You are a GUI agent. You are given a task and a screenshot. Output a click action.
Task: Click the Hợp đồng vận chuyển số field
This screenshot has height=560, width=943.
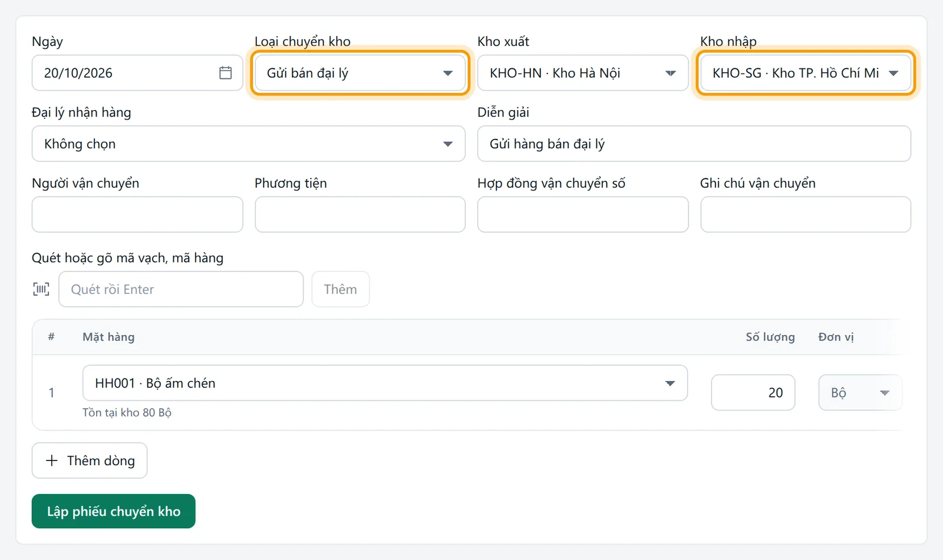click(x=583, y=214)
